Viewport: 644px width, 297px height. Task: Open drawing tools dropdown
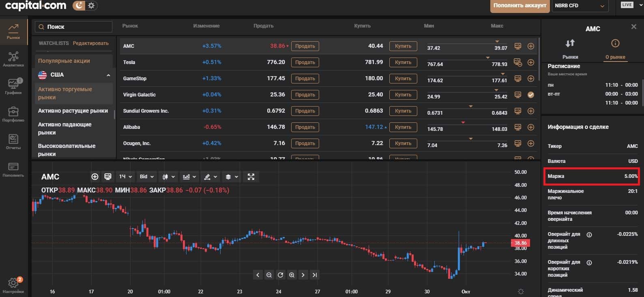coord(210,177)
